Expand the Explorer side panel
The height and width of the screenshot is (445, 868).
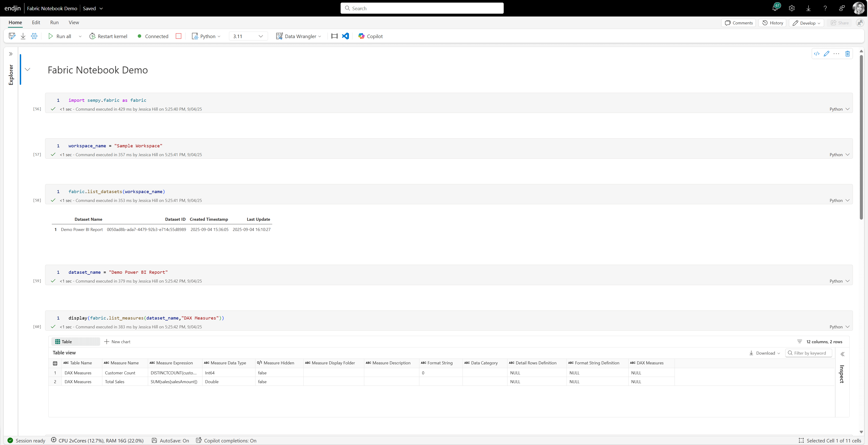click(11, 54)
